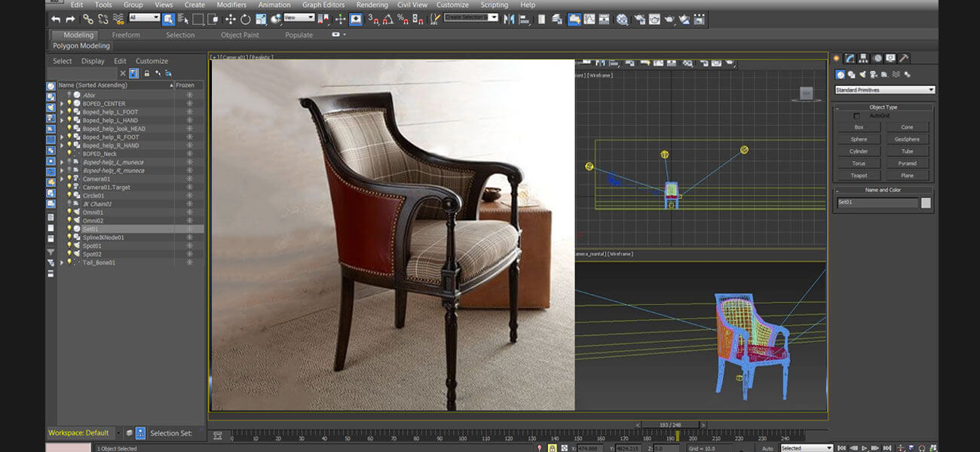980x452 pixels.
Task: Open the Rendering menu
Action: pos(372,5)
